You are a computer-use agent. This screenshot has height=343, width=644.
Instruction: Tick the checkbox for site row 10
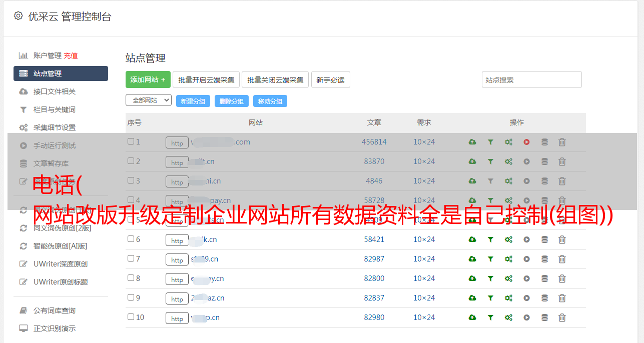coord(131,317)
